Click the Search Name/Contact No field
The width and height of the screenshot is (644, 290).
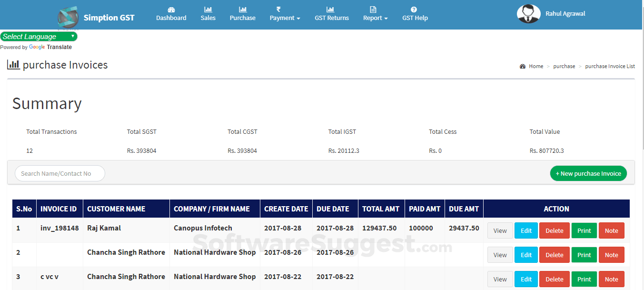point(59,173)
